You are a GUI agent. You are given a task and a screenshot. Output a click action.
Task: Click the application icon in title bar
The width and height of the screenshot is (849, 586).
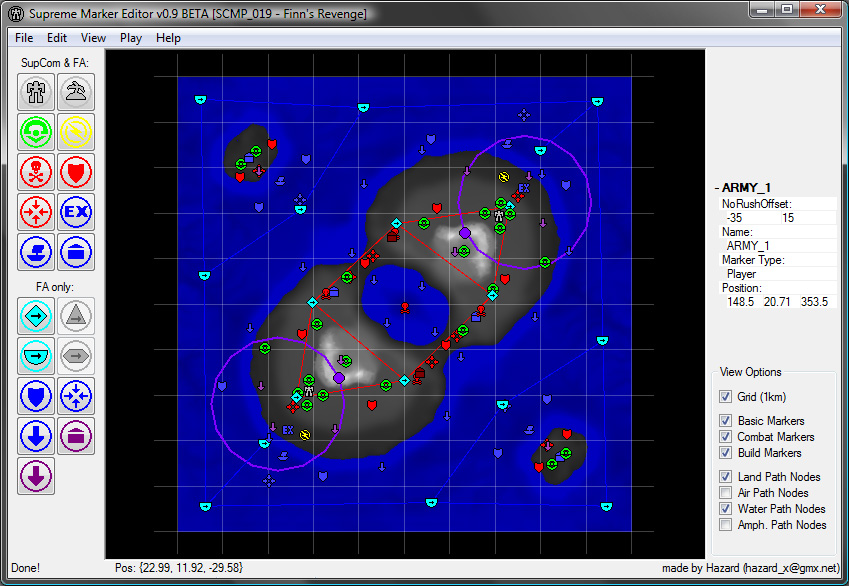coord(16,14)
